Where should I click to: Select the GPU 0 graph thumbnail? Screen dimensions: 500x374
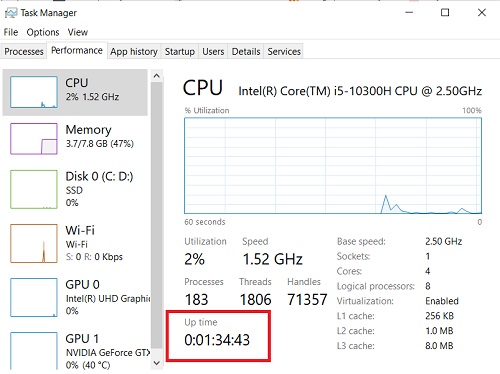click(34, 297)
